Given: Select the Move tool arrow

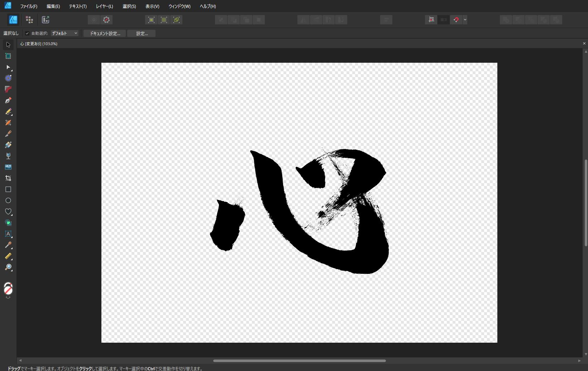Looking at the screenshot, I should pyautogui.click(x=8, y=45).
